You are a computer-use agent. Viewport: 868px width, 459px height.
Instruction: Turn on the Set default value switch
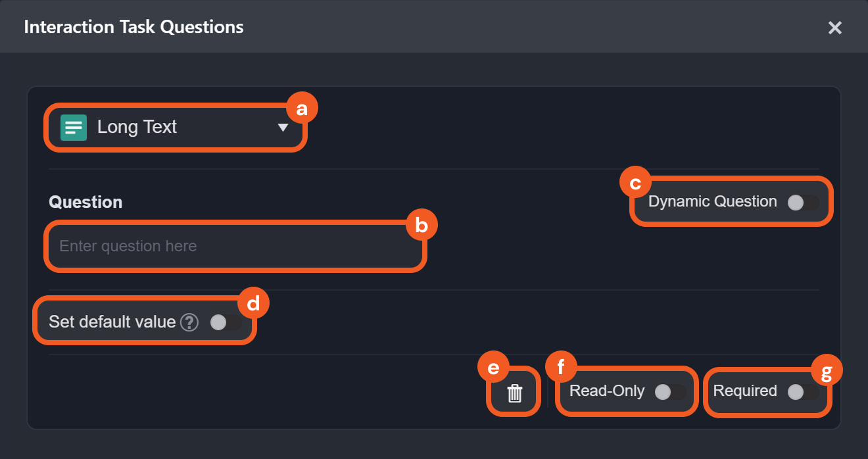(225, 322)
